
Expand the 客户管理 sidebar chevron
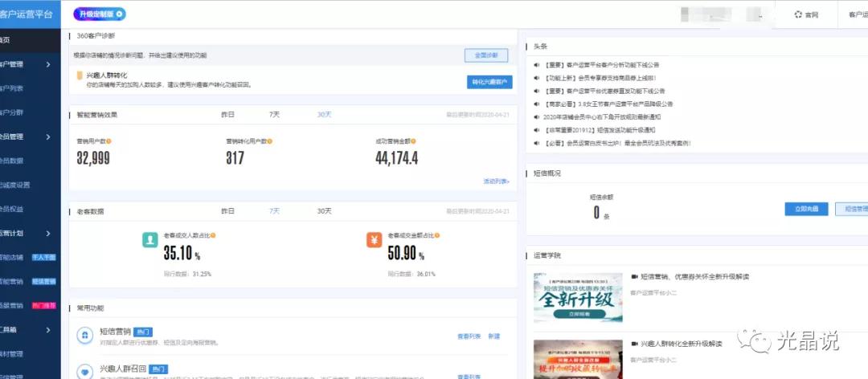[x=48, y=64]
